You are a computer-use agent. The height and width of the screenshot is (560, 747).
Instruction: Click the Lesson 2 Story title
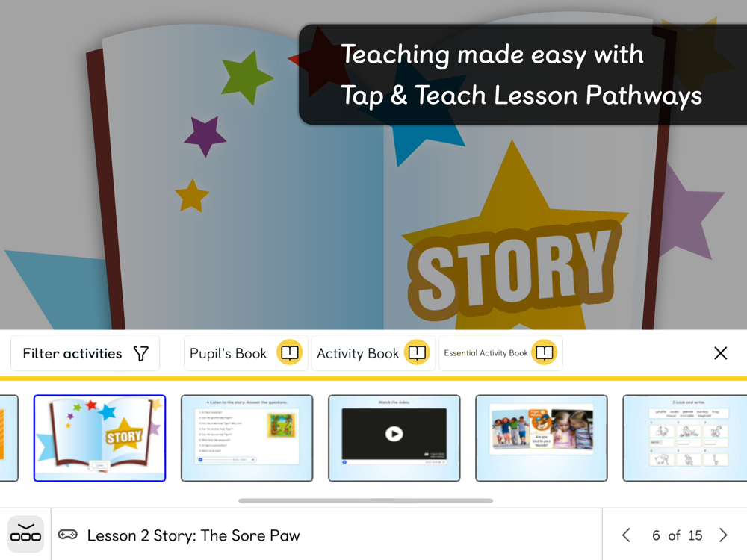(193, 535)
